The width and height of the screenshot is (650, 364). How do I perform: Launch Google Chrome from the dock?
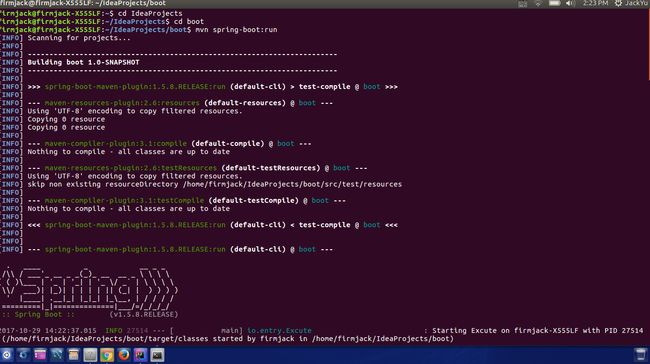pyautogui.click(x=107, y=355)
